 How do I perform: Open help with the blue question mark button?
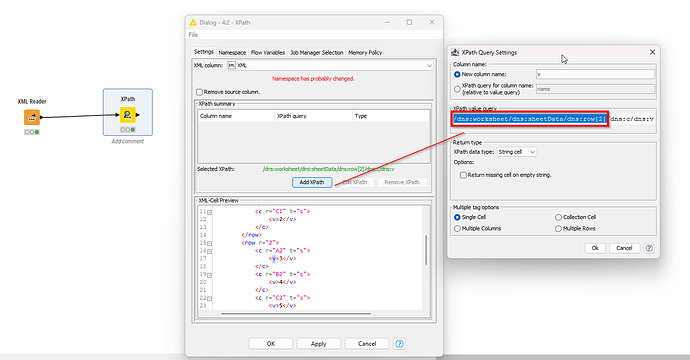coord(399,344)
